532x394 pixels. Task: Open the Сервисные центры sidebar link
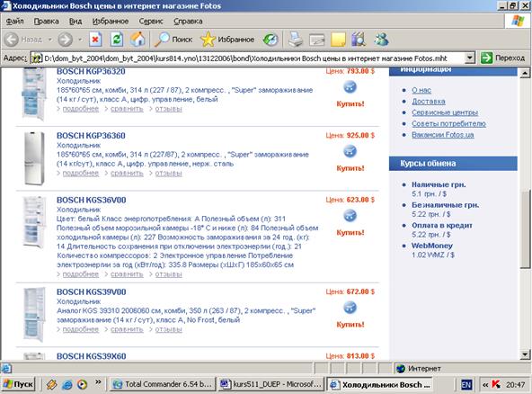pos(445,112)
